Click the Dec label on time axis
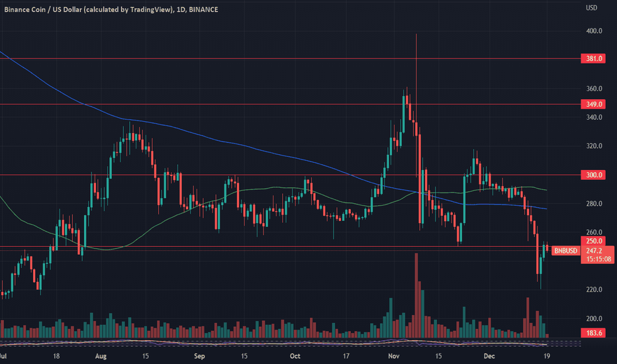This screenshot has width=617, height=364. point(489,356)
